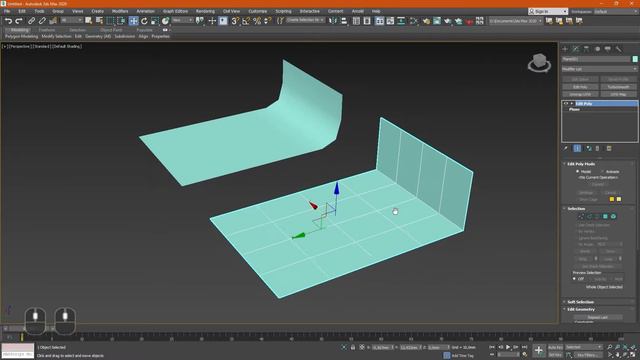The width and height of the screenshot is (640, 360).
Task: Click Remove Modifier trash icon under stack
Action: click(x=598, y=149)
